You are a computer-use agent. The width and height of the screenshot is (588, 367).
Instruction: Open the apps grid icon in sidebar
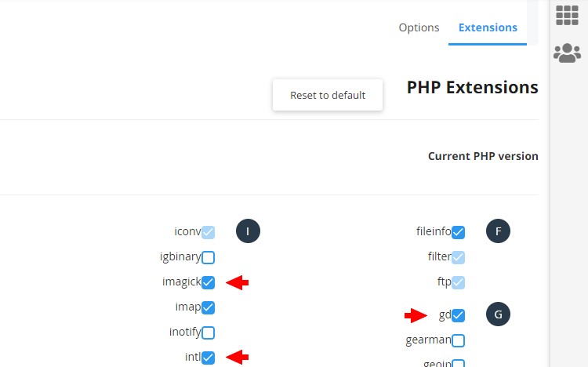567,16
